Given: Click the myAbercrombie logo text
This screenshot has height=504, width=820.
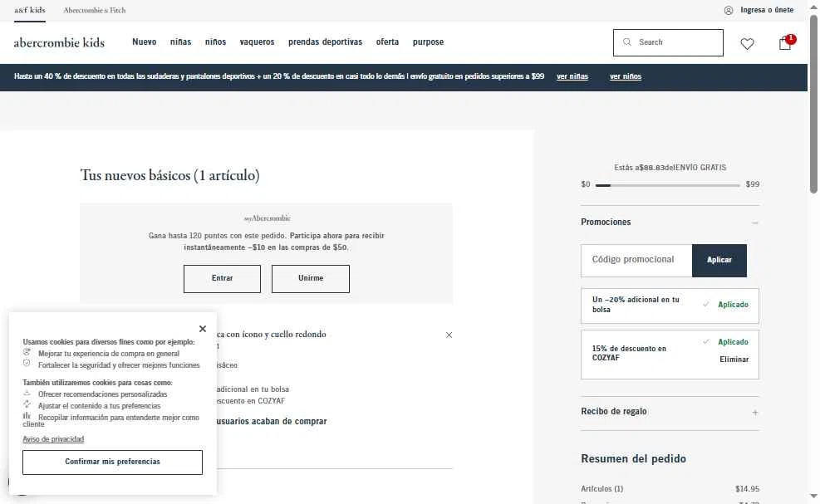Looking at the screenshot, I should pos(268,218).
